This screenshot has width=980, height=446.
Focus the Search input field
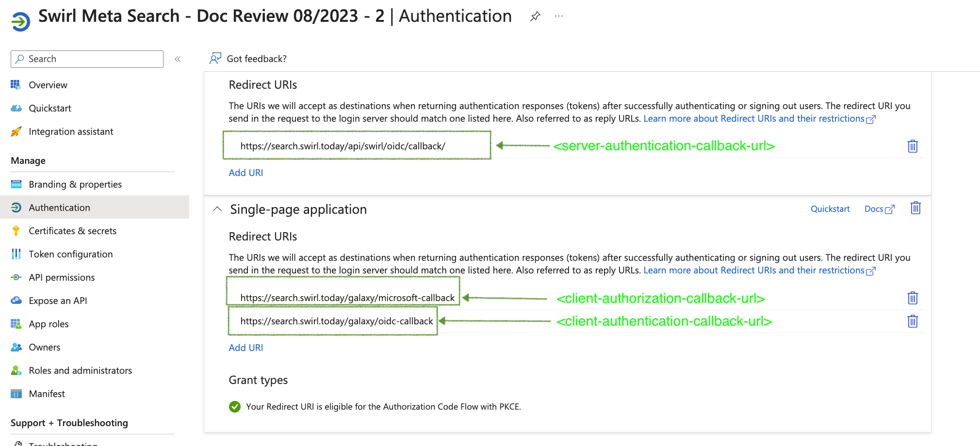point(87,59)
